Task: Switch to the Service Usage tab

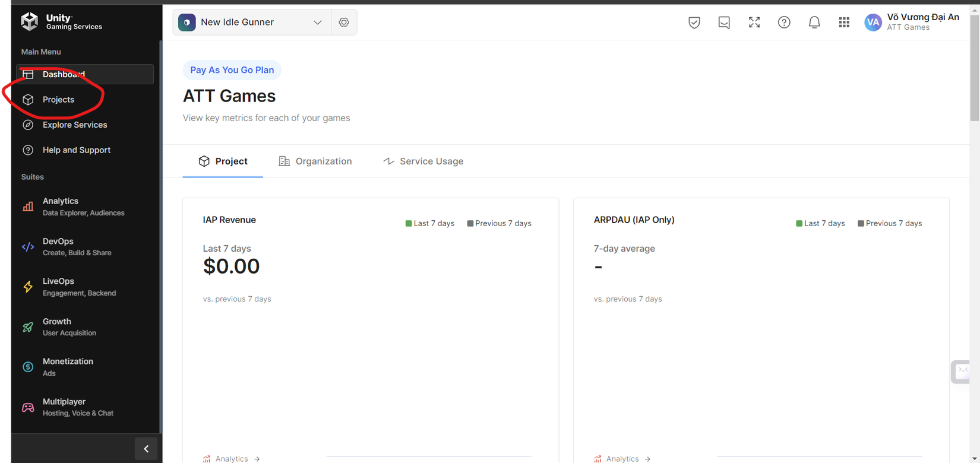Action: 423,161
